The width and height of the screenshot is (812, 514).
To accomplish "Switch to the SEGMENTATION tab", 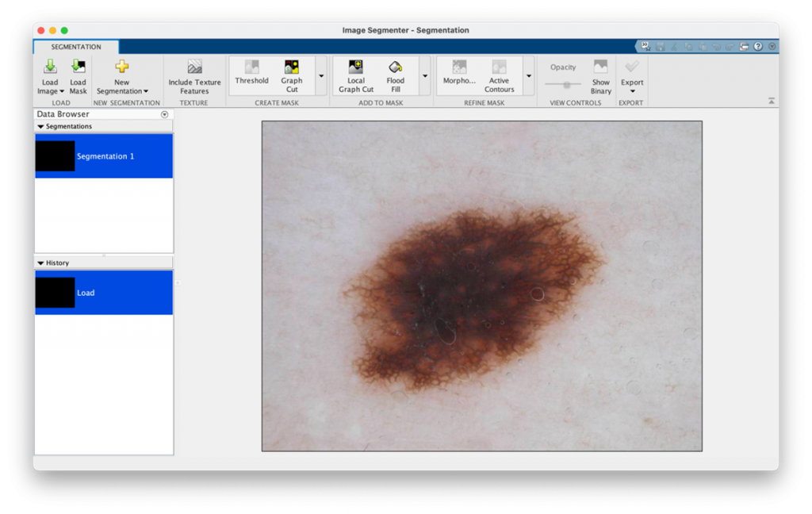I will point(76,47).
